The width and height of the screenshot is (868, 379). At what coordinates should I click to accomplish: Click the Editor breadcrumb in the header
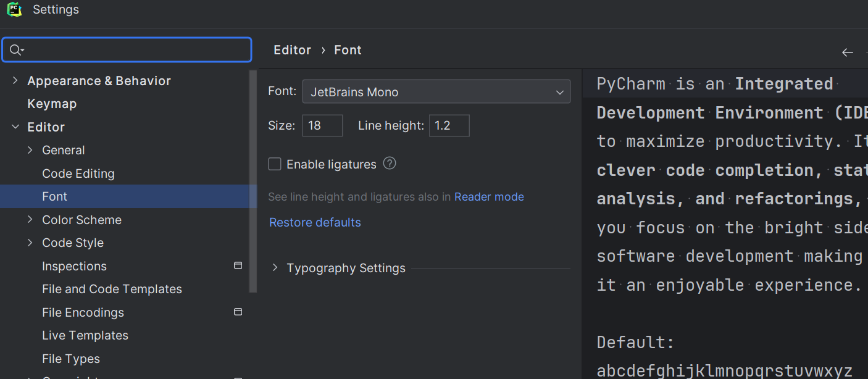(292, 50)
